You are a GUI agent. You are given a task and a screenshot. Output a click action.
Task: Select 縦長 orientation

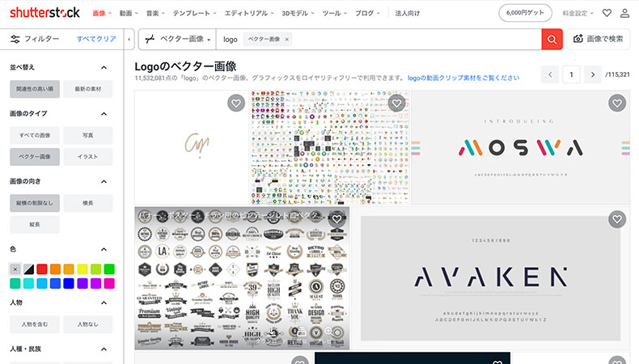pos(35,225)
